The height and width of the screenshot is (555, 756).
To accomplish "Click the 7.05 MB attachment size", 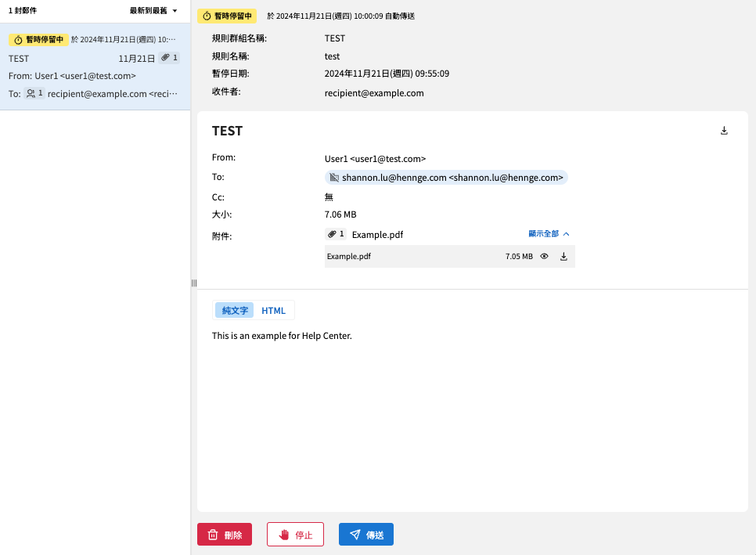I will (520, 256).
